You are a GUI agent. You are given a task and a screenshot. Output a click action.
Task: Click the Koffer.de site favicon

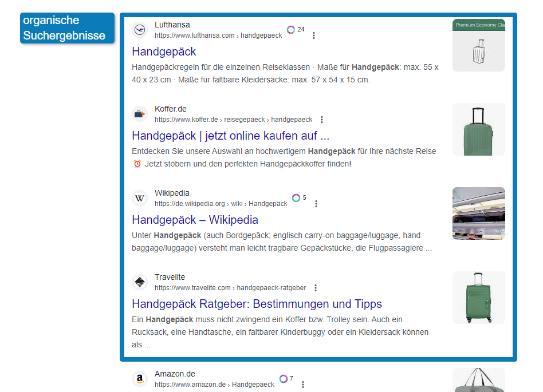[x=140, y=114]
